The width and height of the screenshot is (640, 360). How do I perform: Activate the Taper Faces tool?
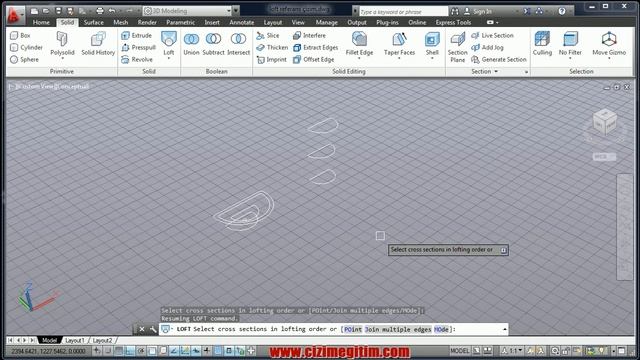coord(399,43)
